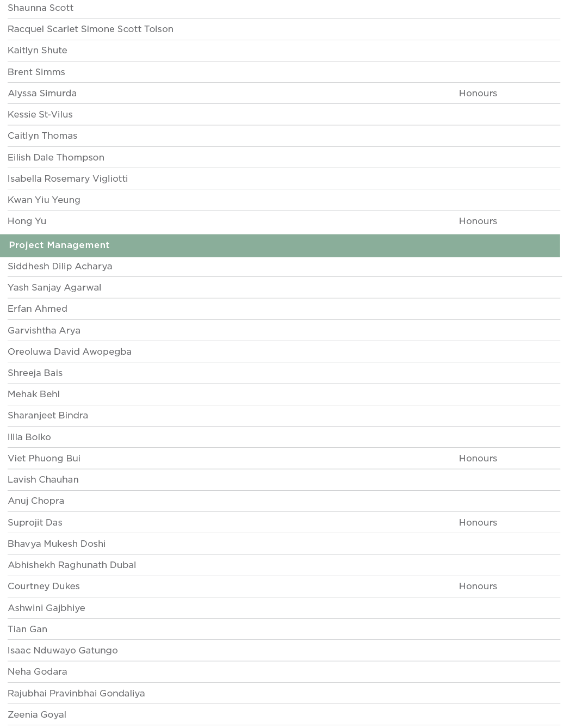Viewport: 564px width, 728px height.
Task: Click on Yash Sanjay Agarwal
Action: coord(54,287)
